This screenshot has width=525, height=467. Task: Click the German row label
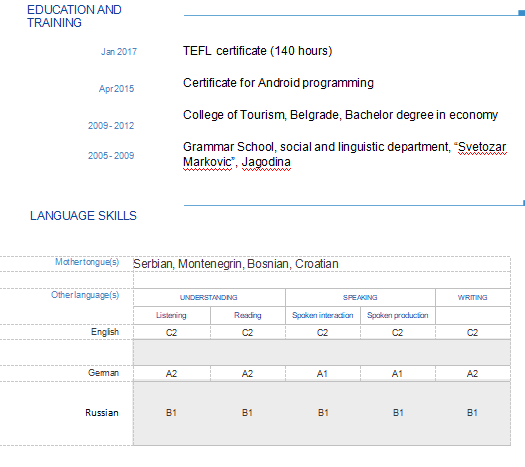coord(103,373)
